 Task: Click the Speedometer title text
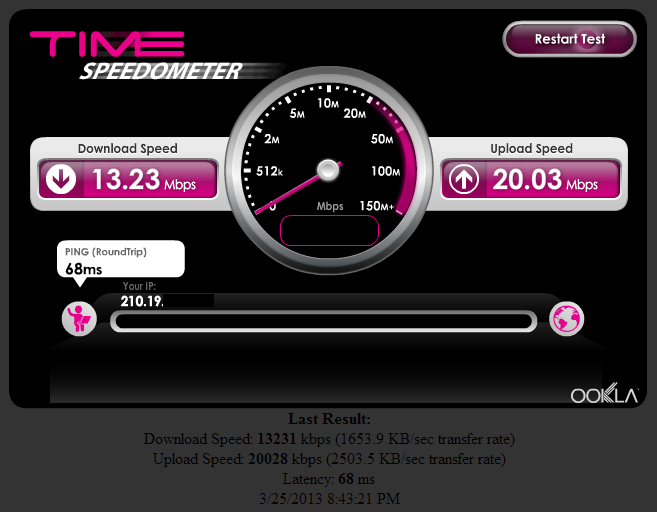click(x=162, y=71)
